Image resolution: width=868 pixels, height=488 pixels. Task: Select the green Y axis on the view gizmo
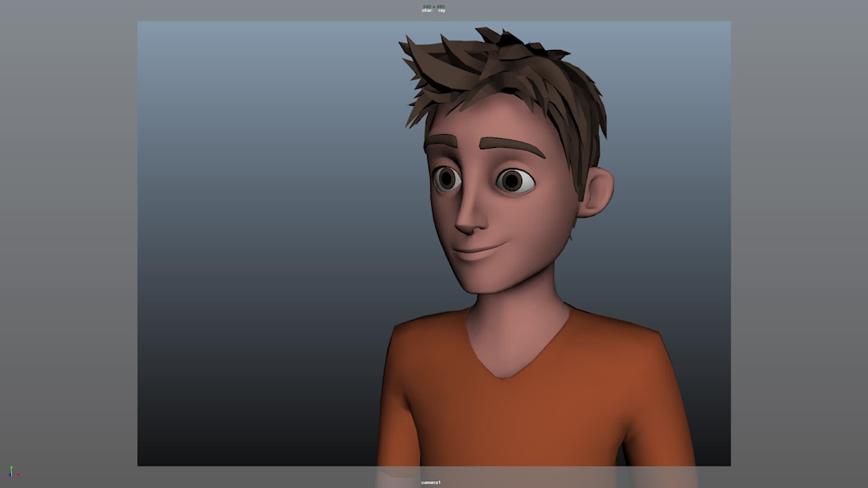click(11, 469)
